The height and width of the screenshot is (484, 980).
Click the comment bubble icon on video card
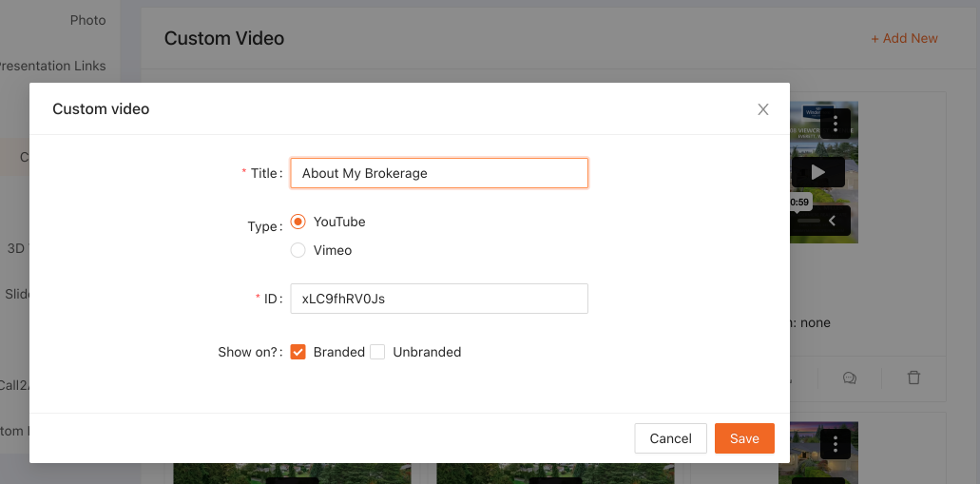850,378
